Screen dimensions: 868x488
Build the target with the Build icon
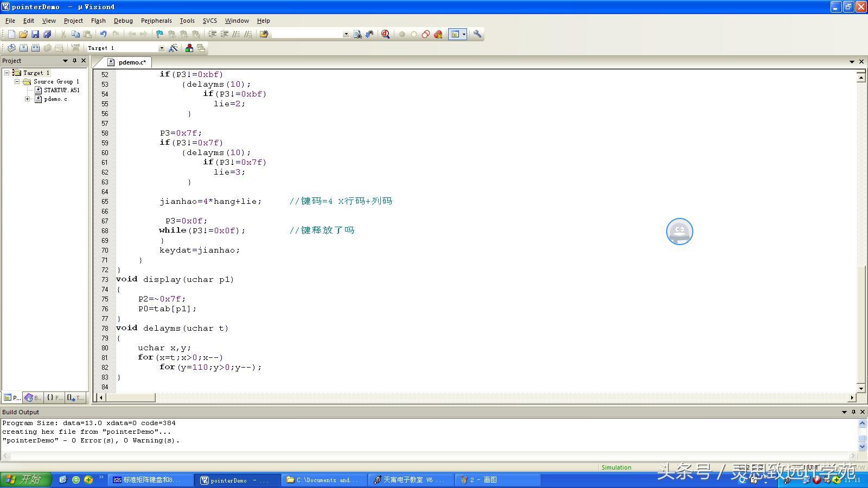tap(23, 48)
